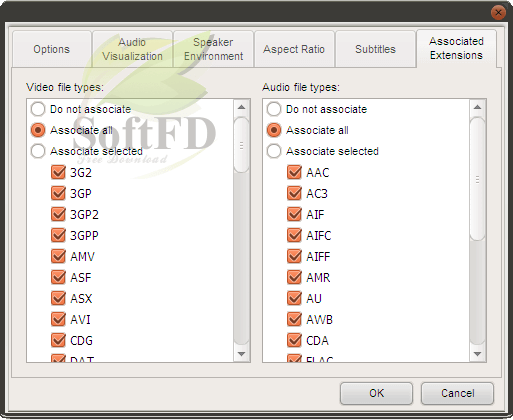Click the Cancel button
The width and height of the screenshot is (513, 420).
click(x=457, y=393)
